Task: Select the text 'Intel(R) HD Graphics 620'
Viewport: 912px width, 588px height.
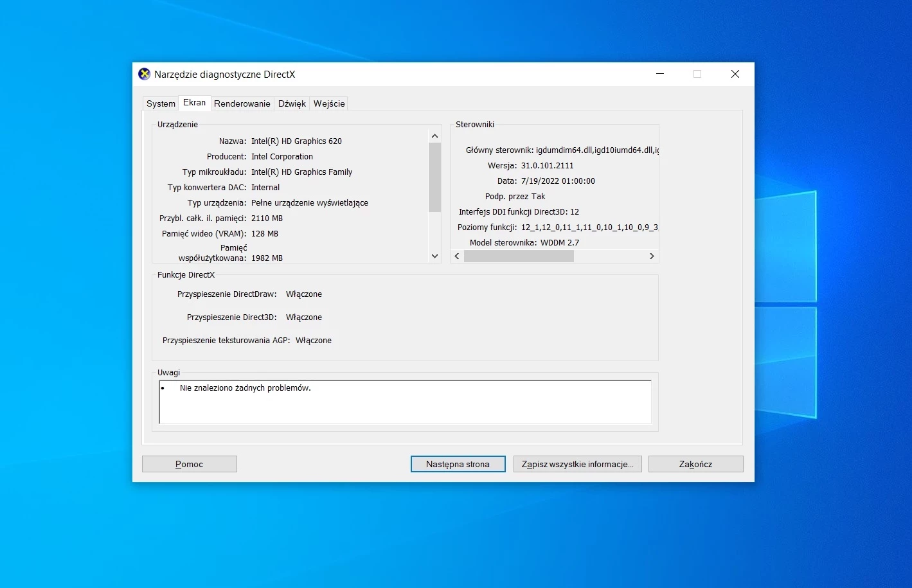Action: coord(296,141)
